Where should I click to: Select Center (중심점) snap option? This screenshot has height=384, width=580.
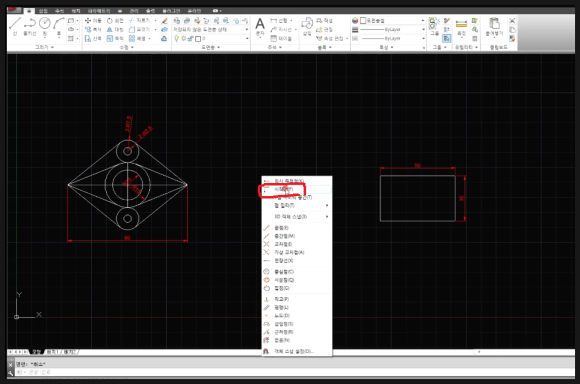coord(297,272)
